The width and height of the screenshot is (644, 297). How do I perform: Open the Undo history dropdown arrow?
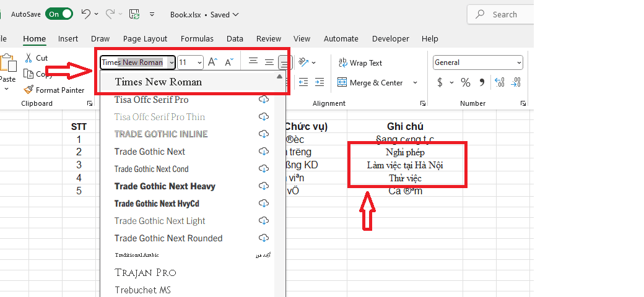96,14
